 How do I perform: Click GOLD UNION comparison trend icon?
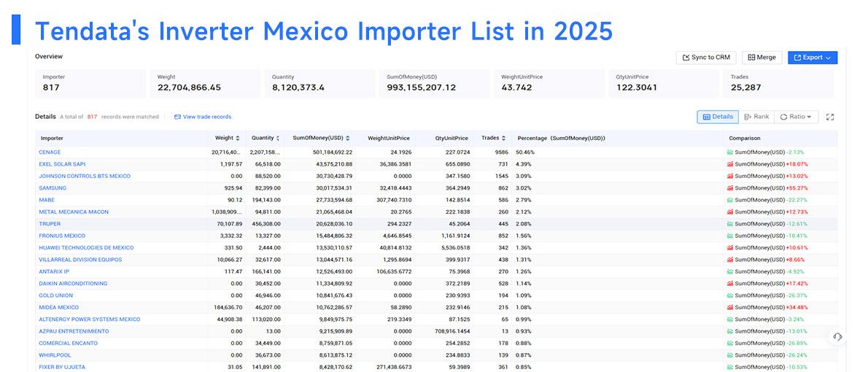pyautogui.click(x=731, y=295)
